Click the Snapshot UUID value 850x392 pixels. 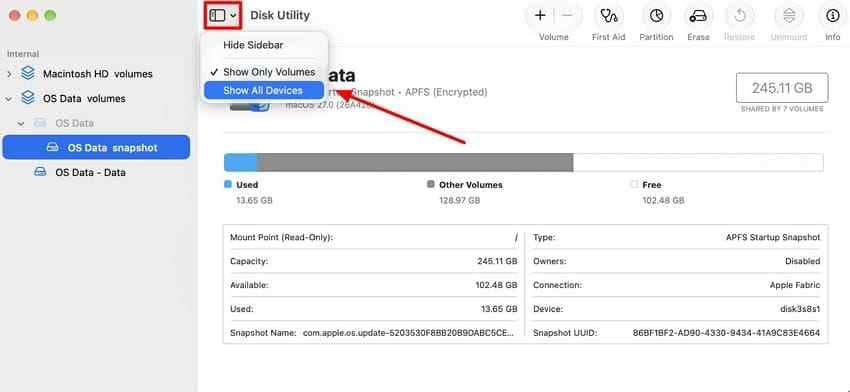point(726,333)
